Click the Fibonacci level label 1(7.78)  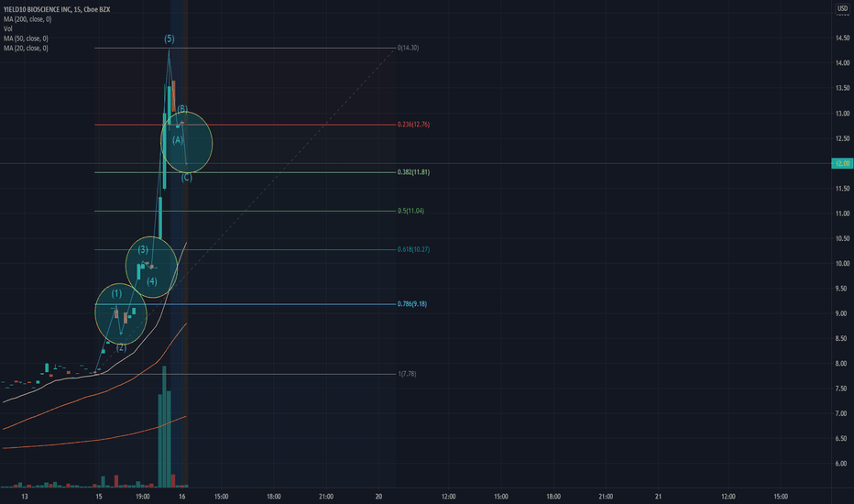pos(407,374)
